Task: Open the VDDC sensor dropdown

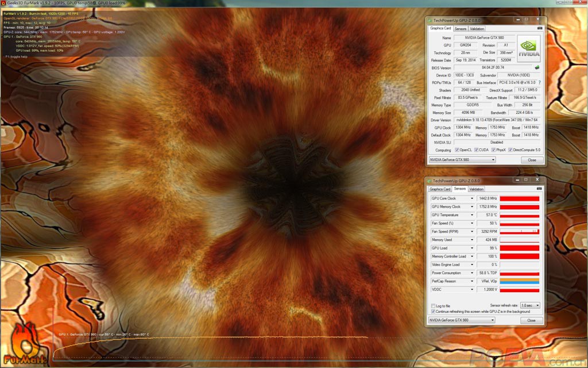Action: click(472, 289)
